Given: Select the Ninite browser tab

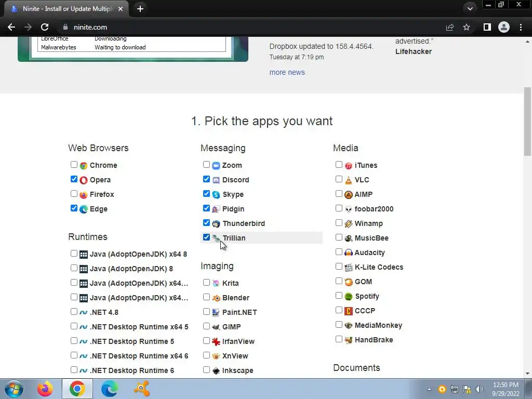Looking at the screenshot, I should point(66,9).
